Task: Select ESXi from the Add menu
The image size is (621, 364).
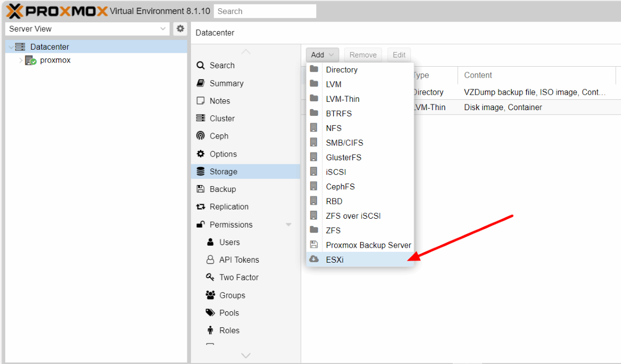Action: (335, 260)
